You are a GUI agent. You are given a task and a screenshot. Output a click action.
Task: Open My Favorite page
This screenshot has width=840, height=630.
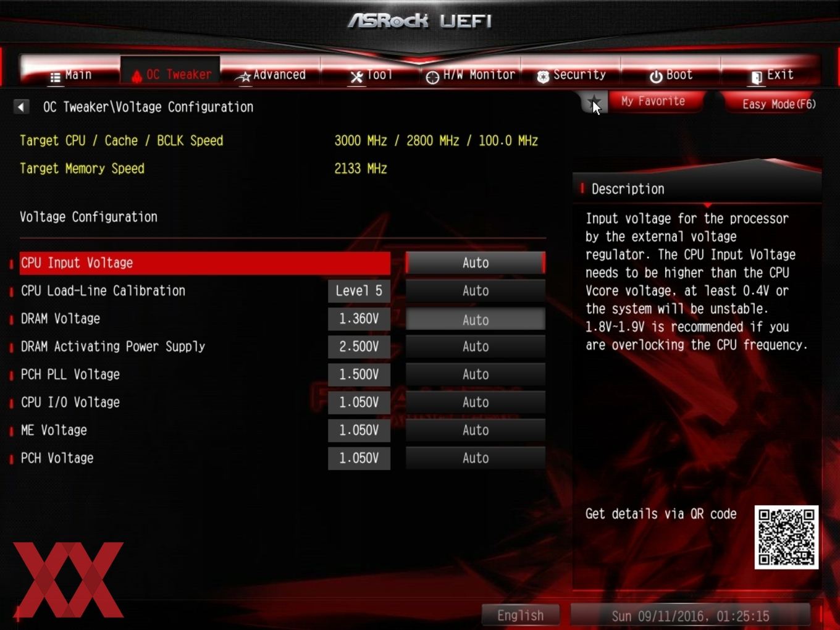click(653, 101)
